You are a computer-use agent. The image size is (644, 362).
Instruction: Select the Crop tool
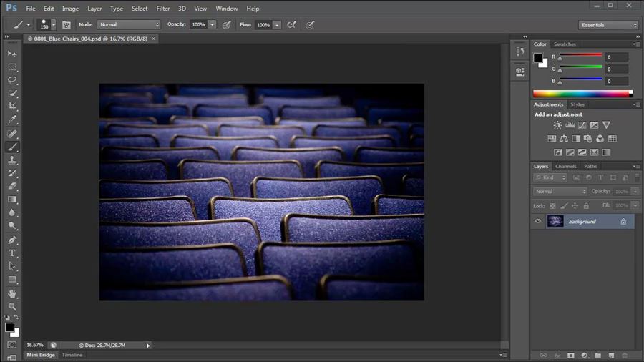click(x=12, y=107)
